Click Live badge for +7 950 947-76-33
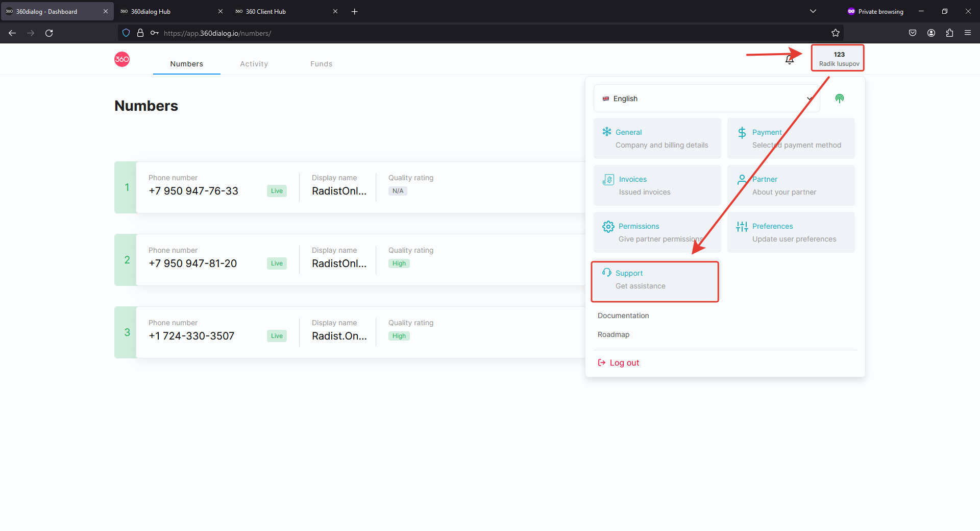 point(277,191)
